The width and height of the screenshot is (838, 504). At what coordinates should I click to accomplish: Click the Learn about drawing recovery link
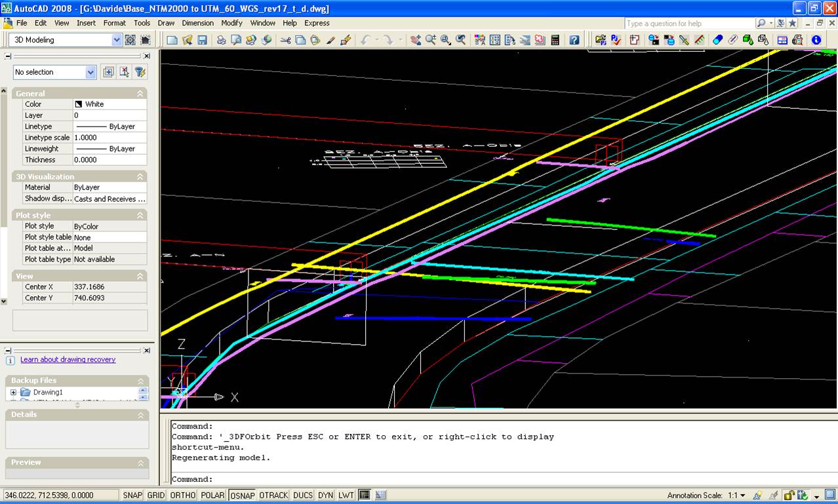(x=68, y=359)
